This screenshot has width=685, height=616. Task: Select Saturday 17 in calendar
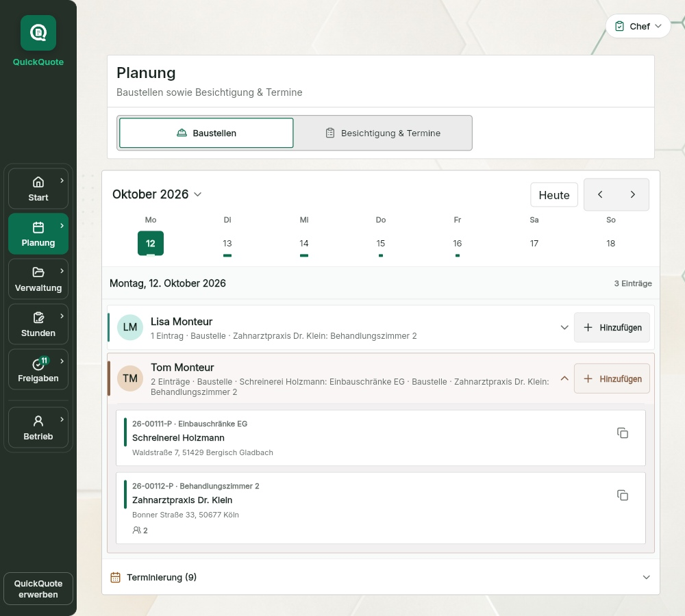[x=534, y=244]
